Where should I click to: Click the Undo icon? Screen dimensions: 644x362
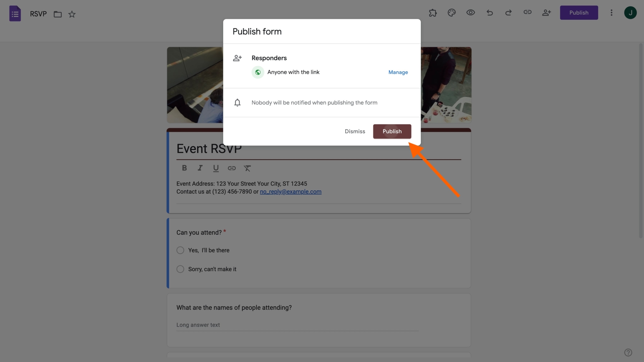[x=489, y=13]
